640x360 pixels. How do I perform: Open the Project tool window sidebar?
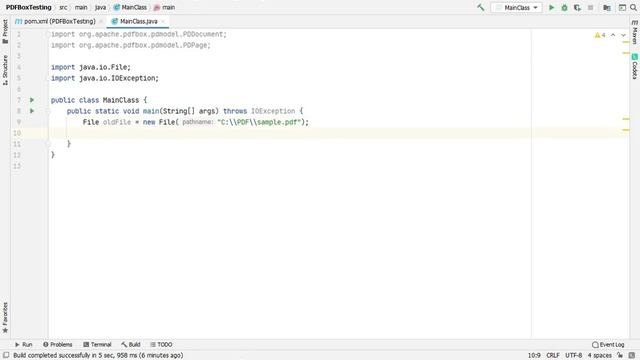pos(5,31)
